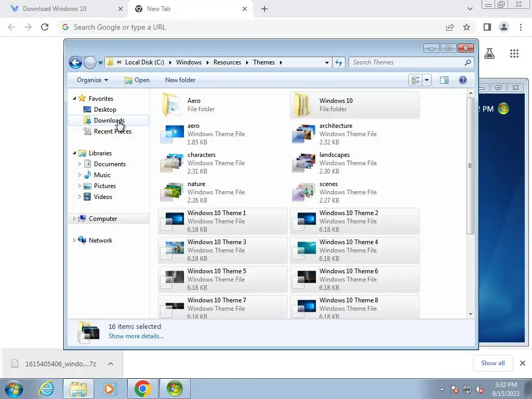Open Explorer help icon

(x=463, y=80)
